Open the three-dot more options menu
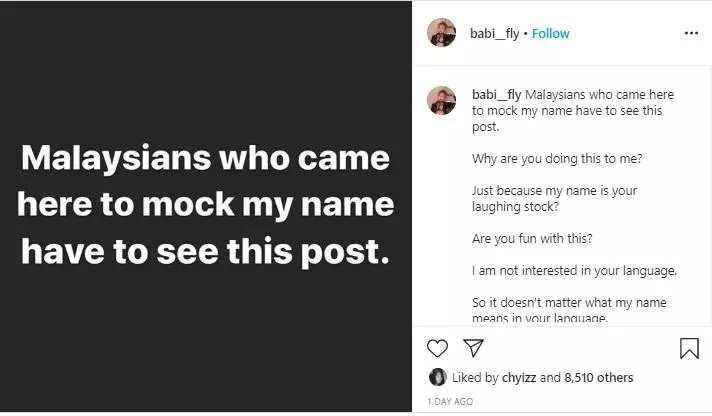712x416 pixels. [x=691, y=33]
